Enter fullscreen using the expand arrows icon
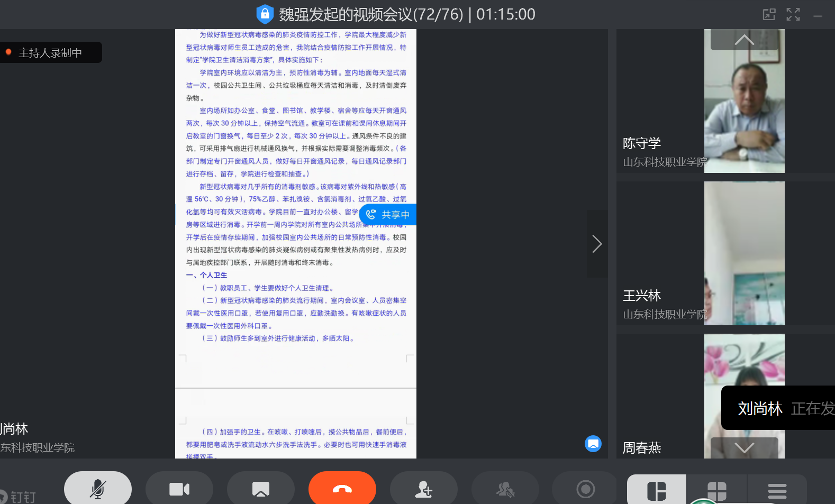 point(793,14)
